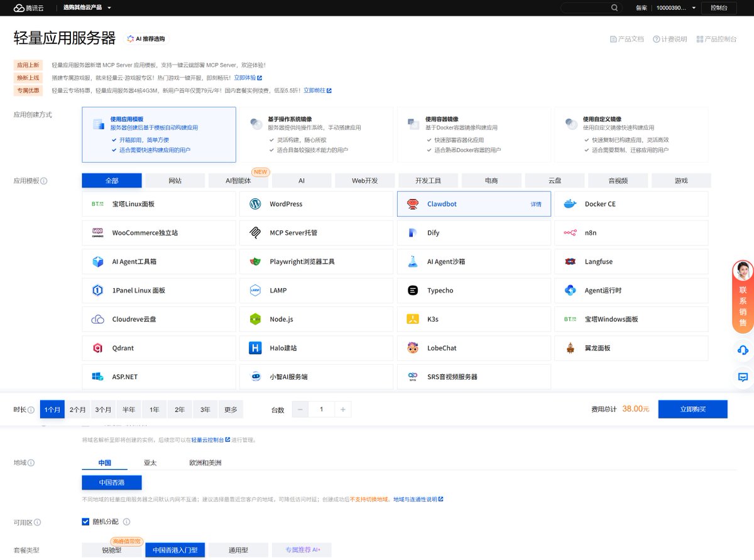Decrease instance count with minus button
The image size is (754, 560).
(x=300, y=409)
